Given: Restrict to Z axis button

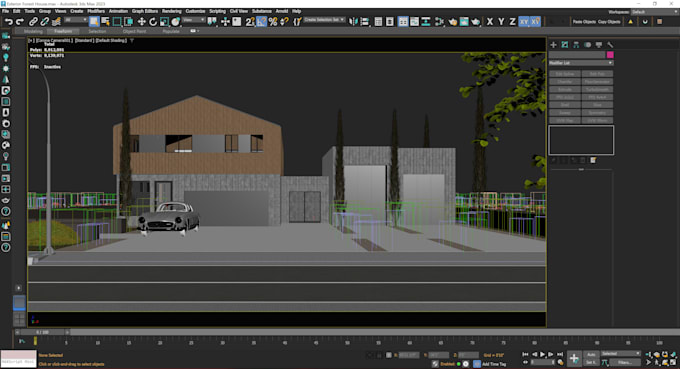Looking at the screenshot, I should [512, 22].
